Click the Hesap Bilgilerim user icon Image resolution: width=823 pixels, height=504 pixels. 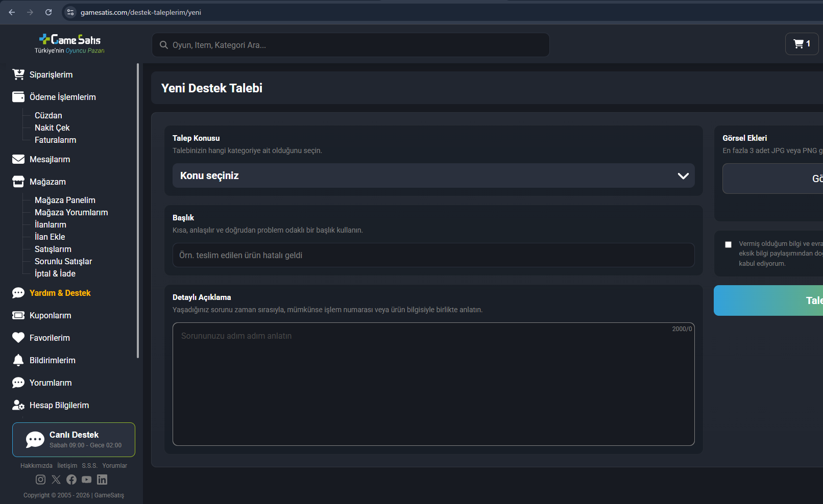18,405
